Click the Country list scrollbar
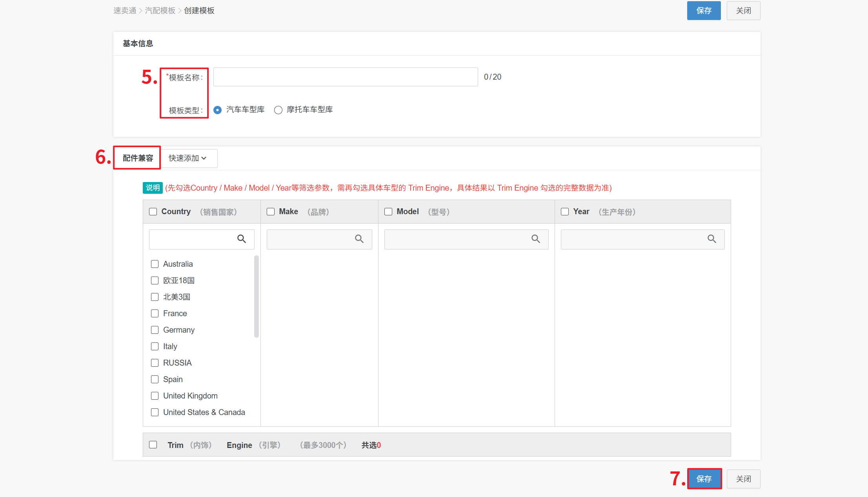This screenshot has width=868, height=497. [257, 297]
